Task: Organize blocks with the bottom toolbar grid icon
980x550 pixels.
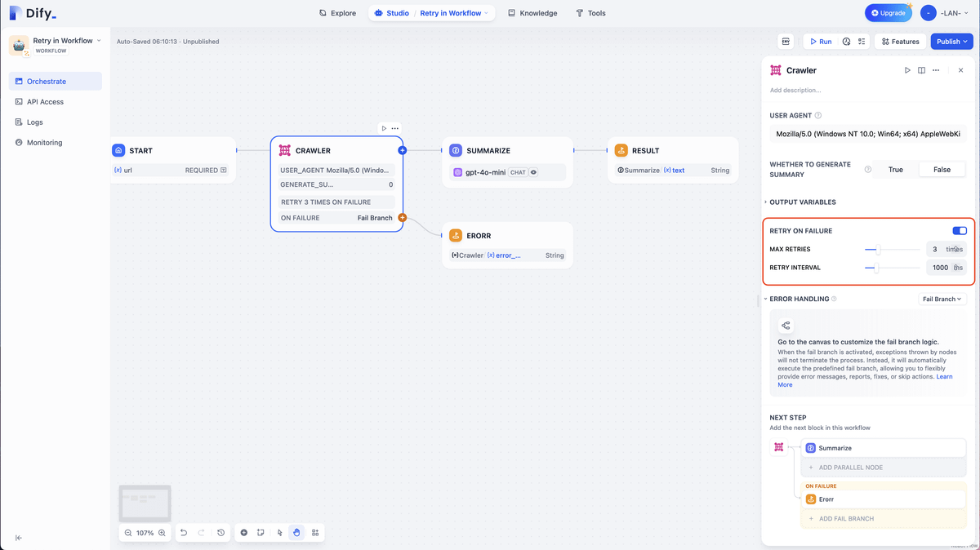Action: (315, 533)
